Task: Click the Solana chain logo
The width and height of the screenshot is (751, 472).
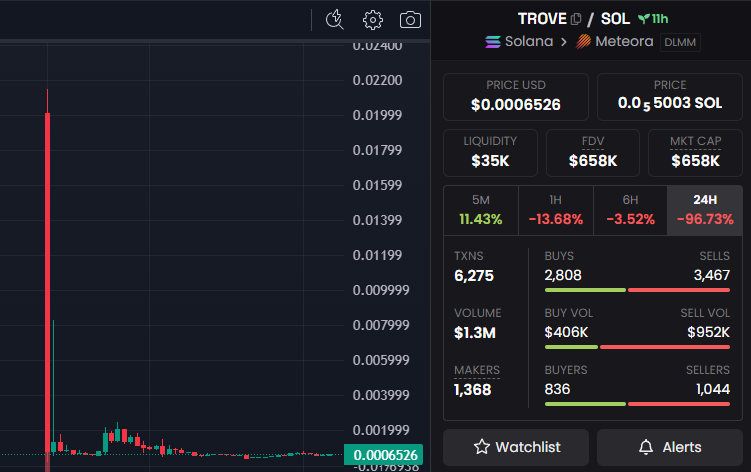Action: coord(493,42)
